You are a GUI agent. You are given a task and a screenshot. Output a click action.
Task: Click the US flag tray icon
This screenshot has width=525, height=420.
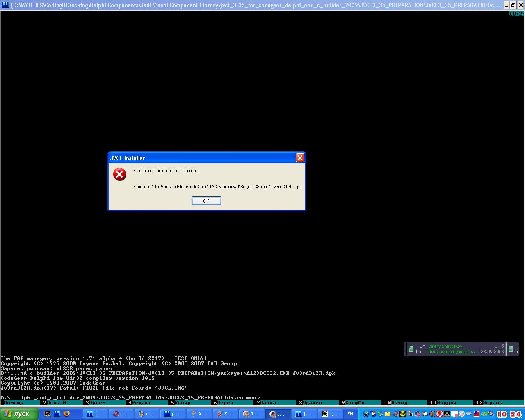click(x=477, y=414)
